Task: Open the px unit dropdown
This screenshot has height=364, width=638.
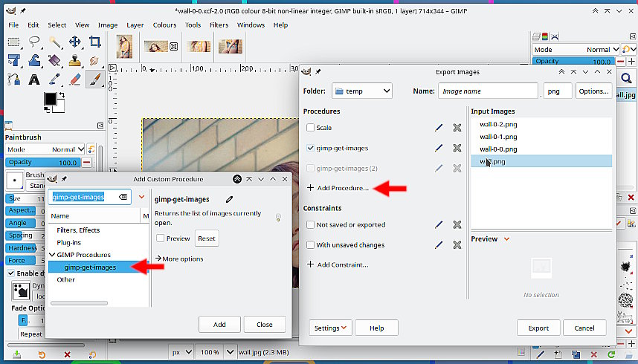Action: click(x=181, y=352)
